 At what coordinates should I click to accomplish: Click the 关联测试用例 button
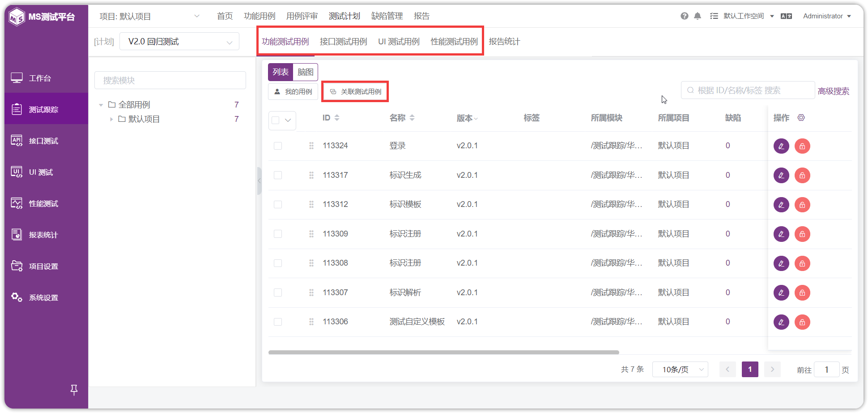(x=355, y=91)
